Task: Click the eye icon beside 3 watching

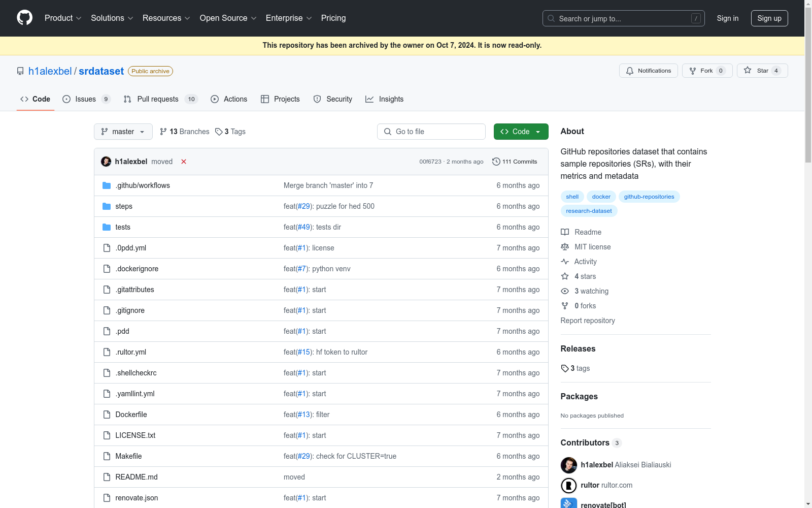Action: 565,291
